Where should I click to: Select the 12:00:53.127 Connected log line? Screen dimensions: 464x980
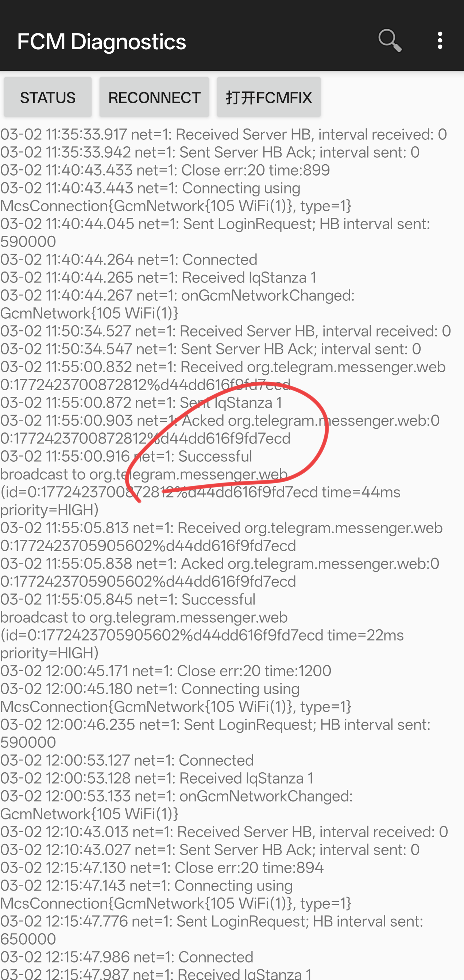(127, 760)
